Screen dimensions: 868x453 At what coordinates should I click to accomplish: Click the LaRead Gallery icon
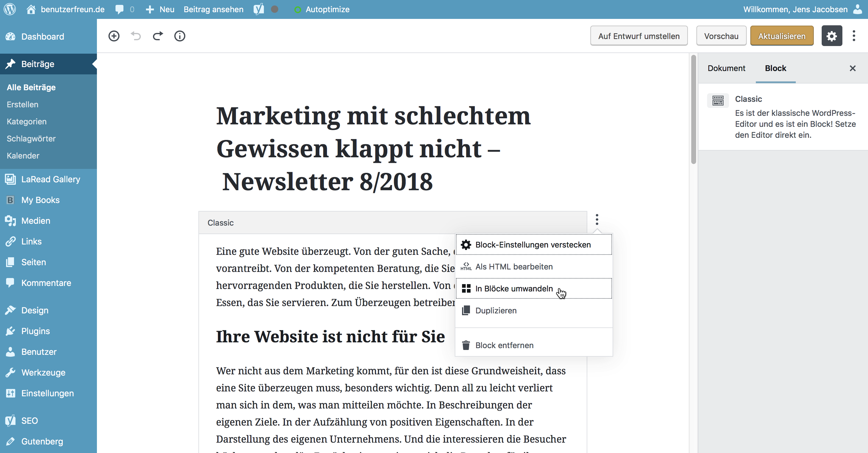pyautogui.click(x=10, y=179)
